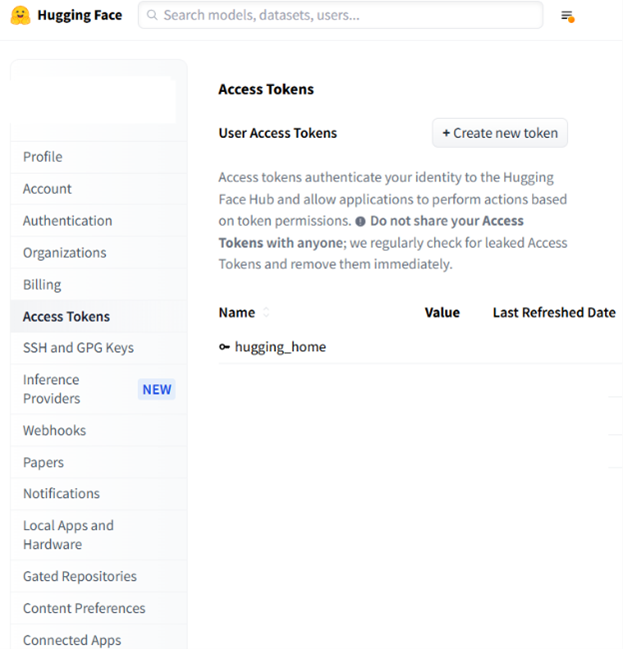Image resolution: width=623 pixels, height=649 pixels.
Task: Open Inference Providers settings
Action: 99,389
